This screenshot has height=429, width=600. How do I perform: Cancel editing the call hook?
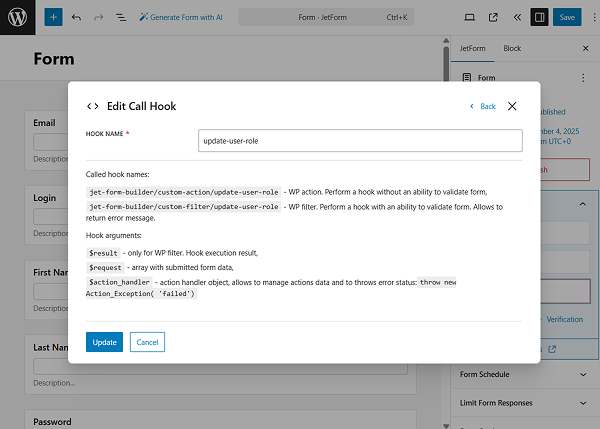[x=147, y=342]
